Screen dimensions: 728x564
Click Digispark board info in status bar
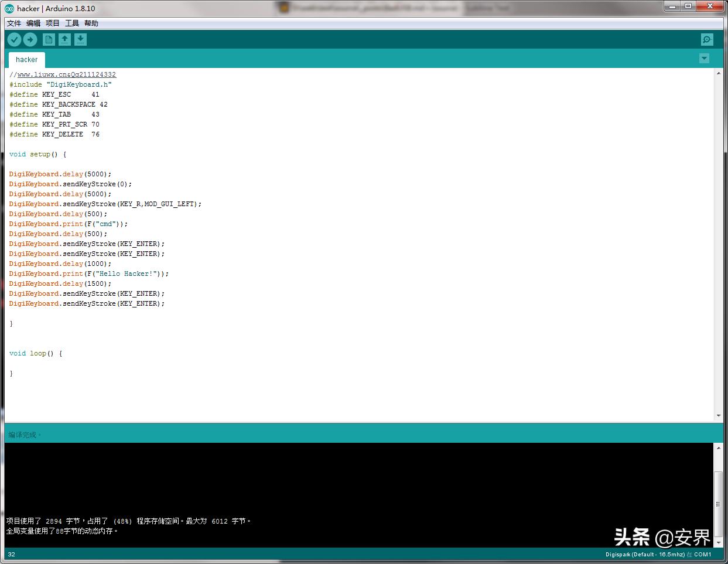658,554
